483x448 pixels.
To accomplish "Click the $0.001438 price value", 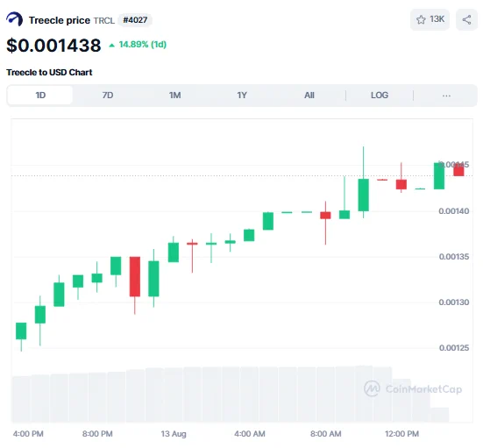I will click(53, 46).
